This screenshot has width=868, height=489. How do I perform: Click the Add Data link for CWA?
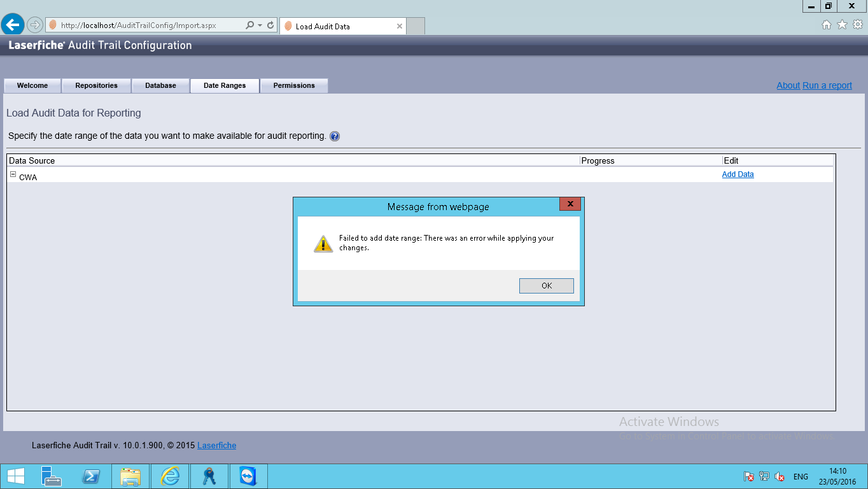pos(738,174)
